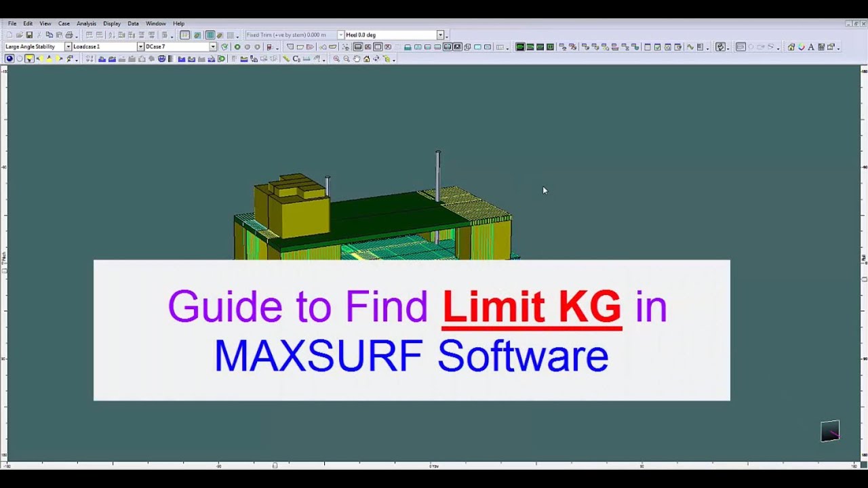The height and width of the screenshot is (488, 868).
Task: Select the perspective view icon
Action: (9, 59)
